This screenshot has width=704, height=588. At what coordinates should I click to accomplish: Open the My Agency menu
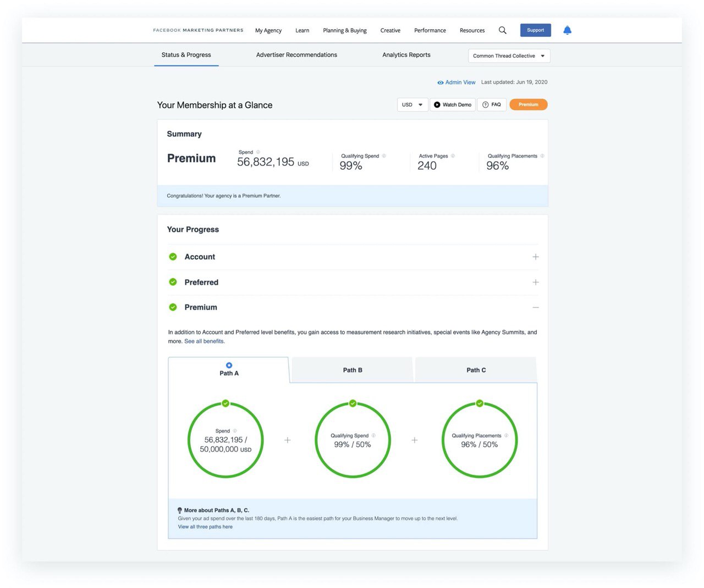(268, 30)
